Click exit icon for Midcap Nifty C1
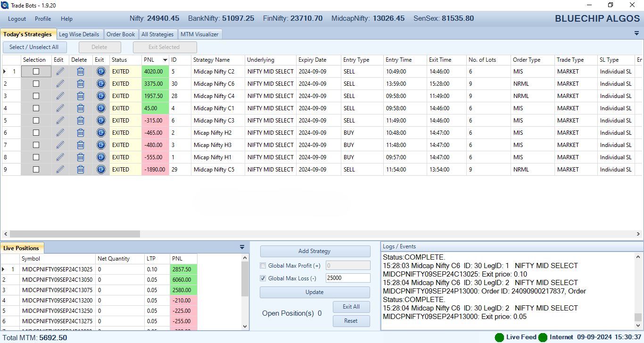 click(101, 108)
